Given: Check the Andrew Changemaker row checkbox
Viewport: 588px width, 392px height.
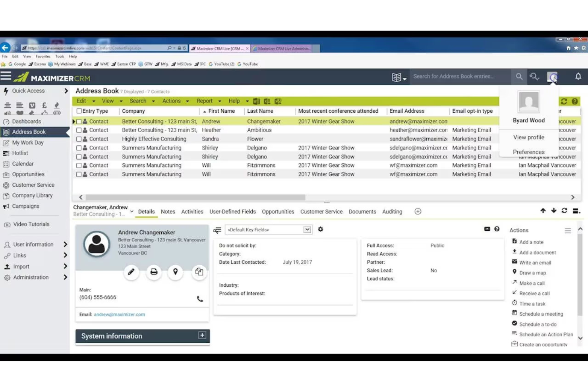Looking at the screenshot, I should point(79,122).
